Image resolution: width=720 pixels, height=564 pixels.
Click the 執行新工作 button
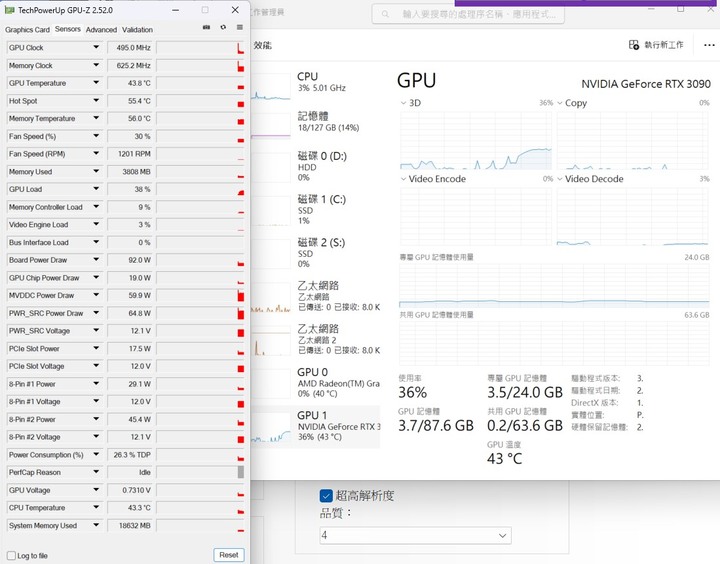pyautogui.click(x=656, y=45)
